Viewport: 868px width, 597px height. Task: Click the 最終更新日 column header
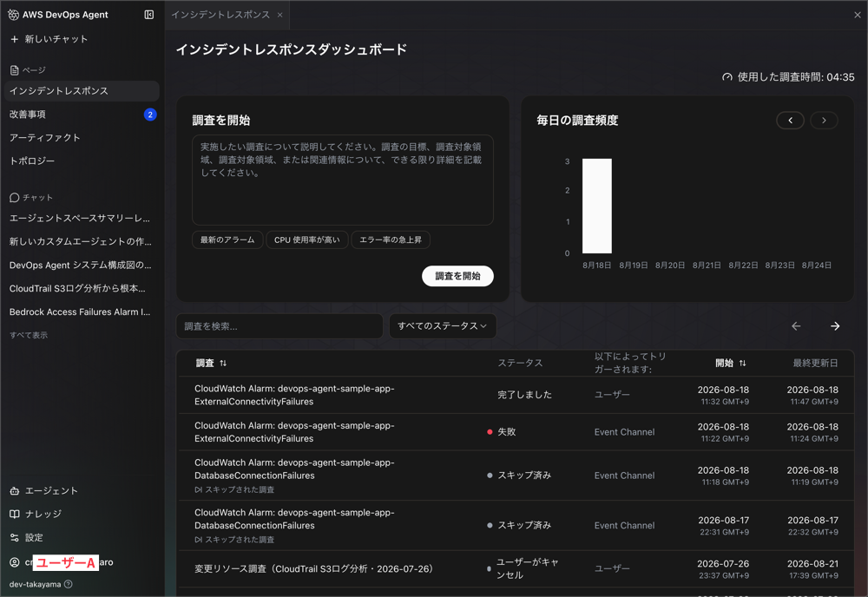coord(815,364)
